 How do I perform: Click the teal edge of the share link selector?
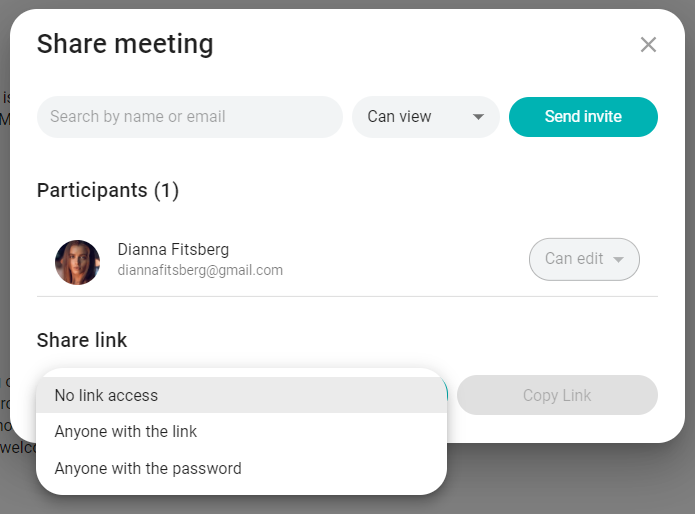(446, 390)
